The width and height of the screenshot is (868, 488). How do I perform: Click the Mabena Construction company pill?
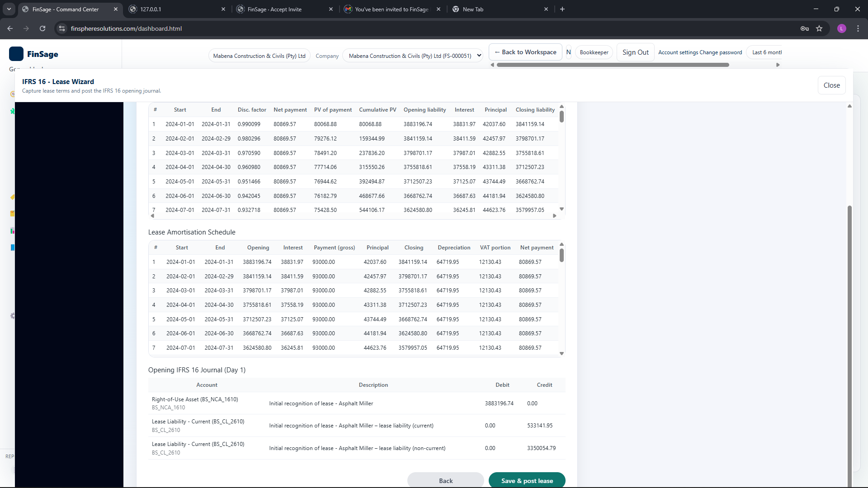[259, 56]
